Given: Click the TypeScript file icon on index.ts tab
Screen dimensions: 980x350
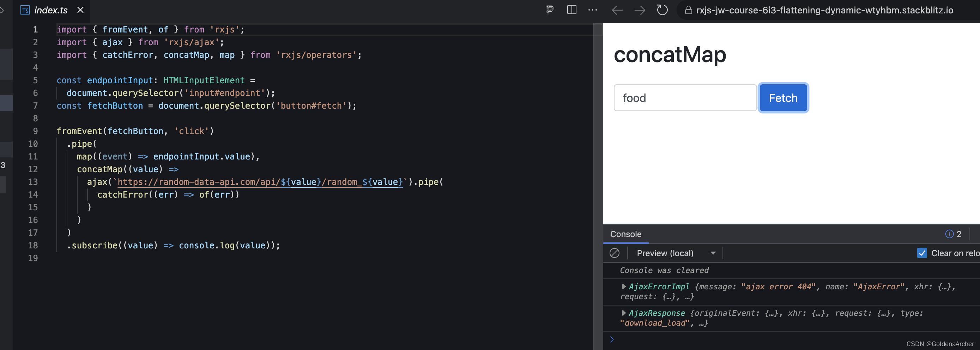Looking at the screenshot, I should 25,10.
